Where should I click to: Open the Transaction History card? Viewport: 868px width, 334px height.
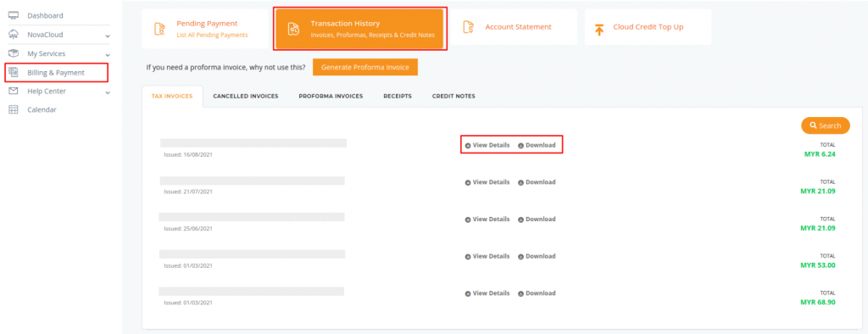tap(359, 30)
